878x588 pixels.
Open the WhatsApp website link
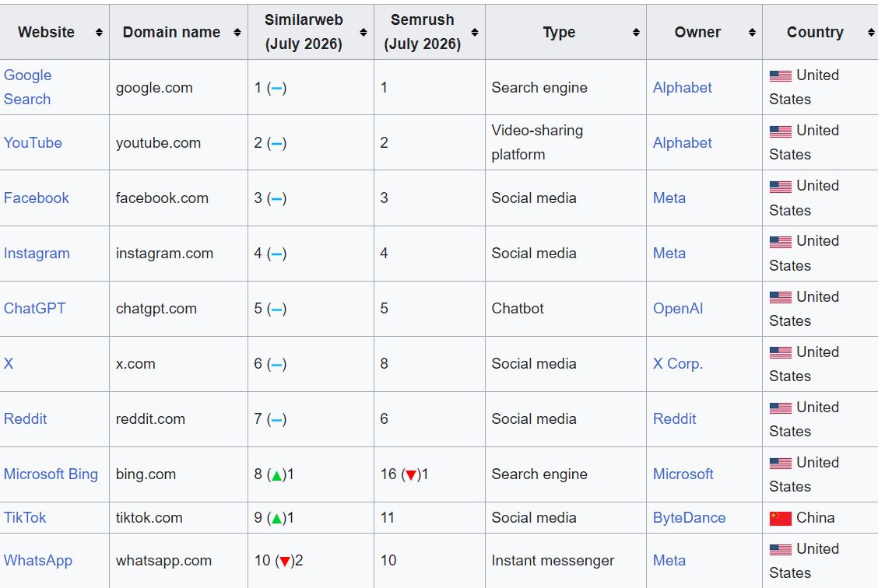(38, 561)
